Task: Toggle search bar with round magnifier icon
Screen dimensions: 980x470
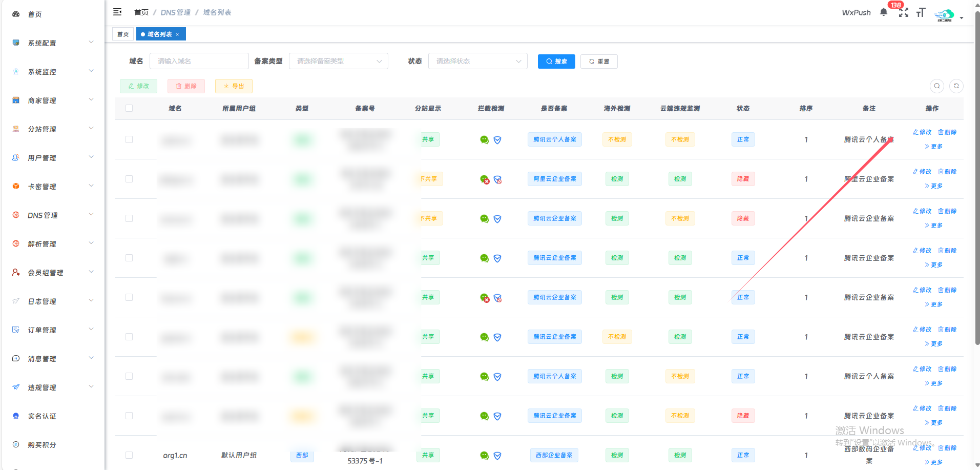Action: point(937,86)
